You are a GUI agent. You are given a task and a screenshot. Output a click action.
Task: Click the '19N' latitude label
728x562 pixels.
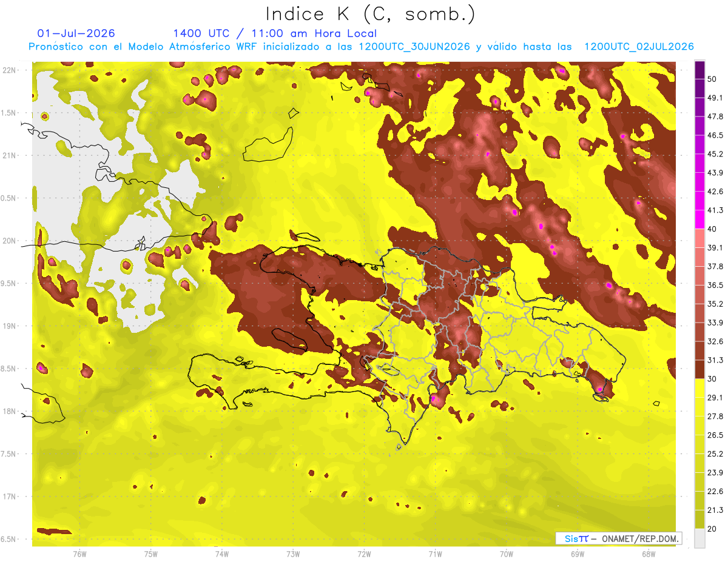click(10, 326)
